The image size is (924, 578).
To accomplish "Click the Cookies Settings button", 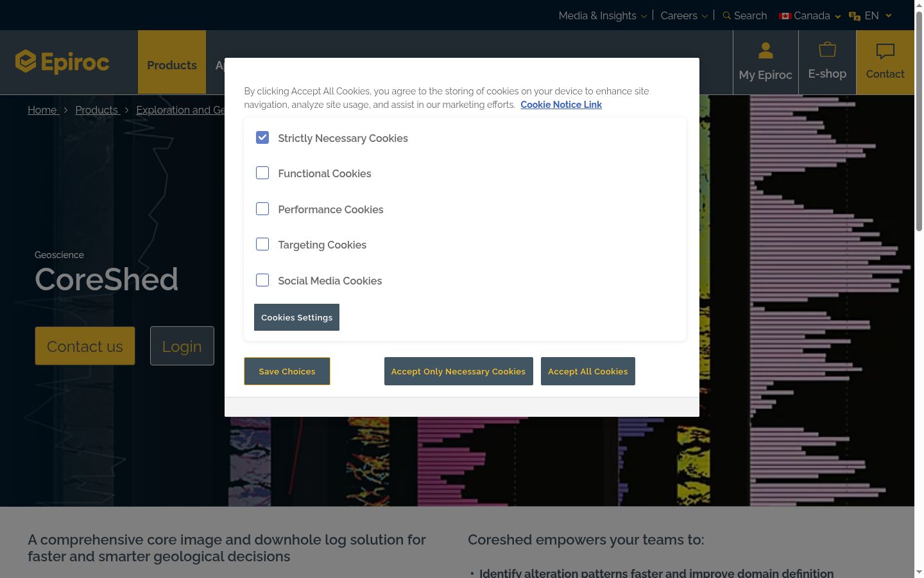I will click(296, 317).
